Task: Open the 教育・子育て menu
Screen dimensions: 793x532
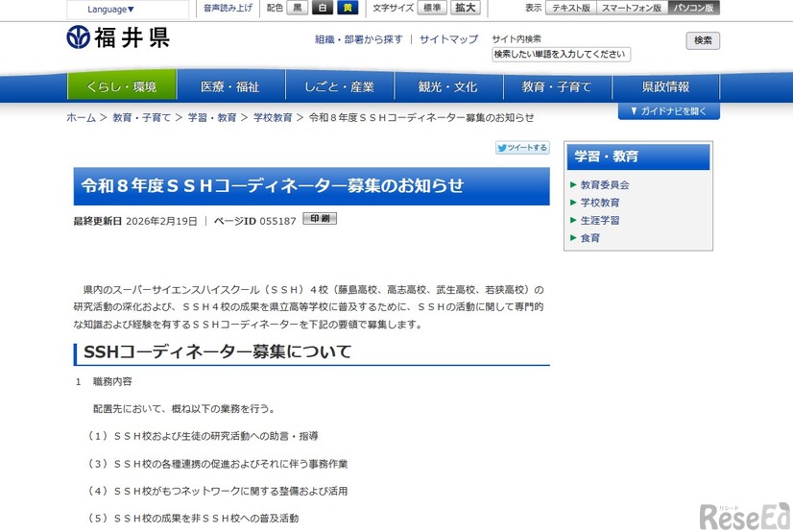Action: point(557,86)
